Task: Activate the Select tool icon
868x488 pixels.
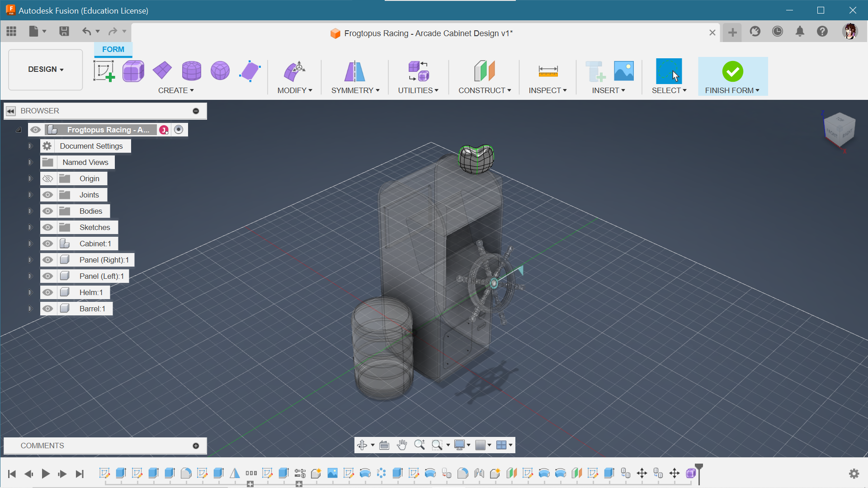Action: click(x=669, y=71)
